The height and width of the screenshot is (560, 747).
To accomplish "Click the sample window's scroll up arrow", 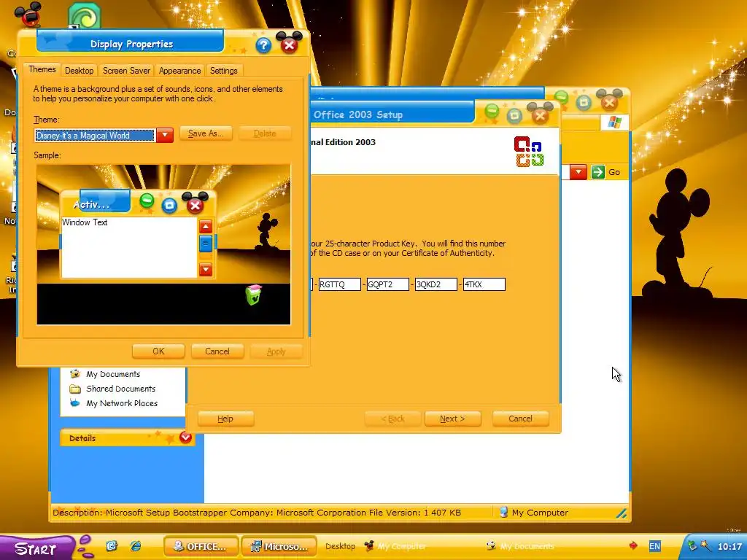I will (205, 226).
